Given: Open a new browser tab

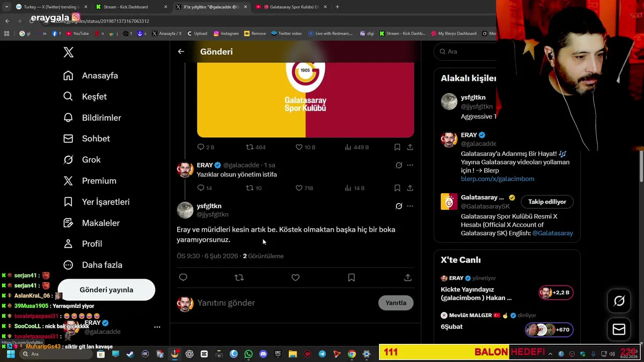Looking at the screenshot, I should pos(337,7).
